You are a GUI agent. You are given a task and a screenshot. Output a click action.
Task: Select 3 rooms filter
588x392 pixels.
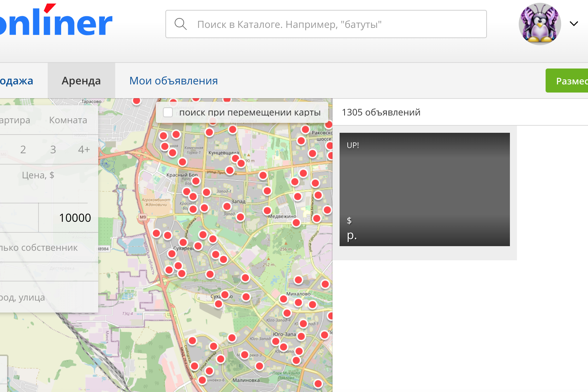(53, 149)
